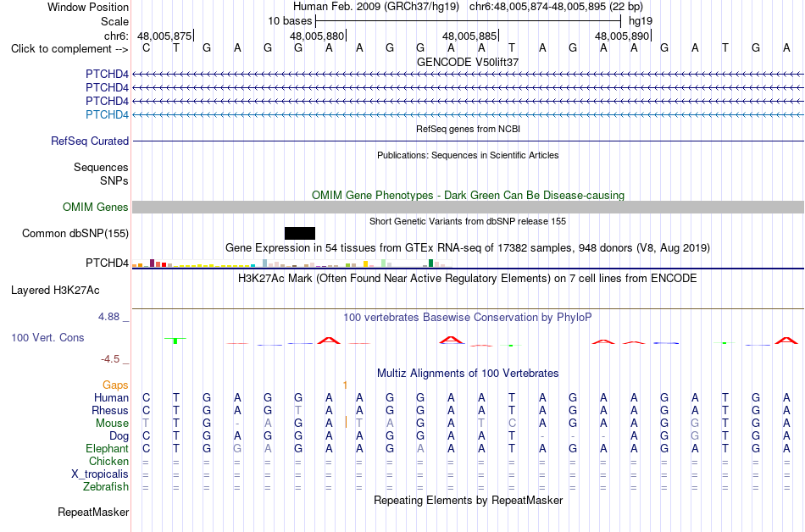The image size is (805, 532).
Task: Open the gray OMIM Genes bar item
Action: click(468, 208)
